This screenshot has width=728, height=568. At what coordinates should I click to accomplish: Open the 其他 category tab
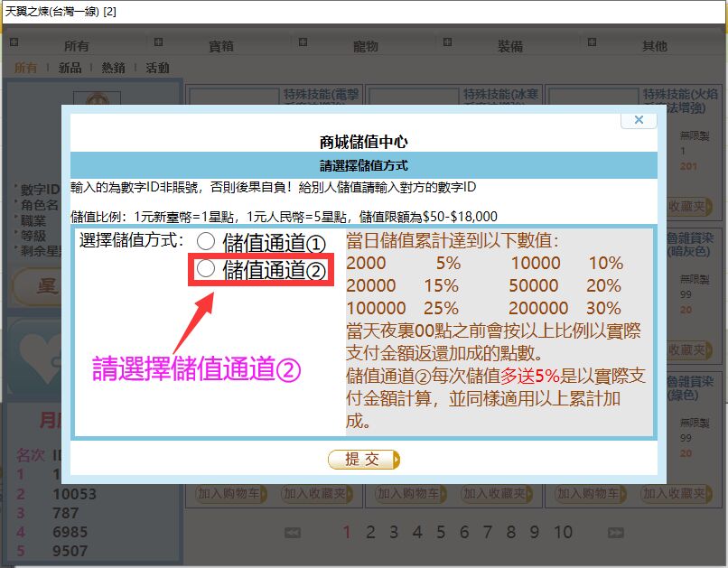pos(655,46)
